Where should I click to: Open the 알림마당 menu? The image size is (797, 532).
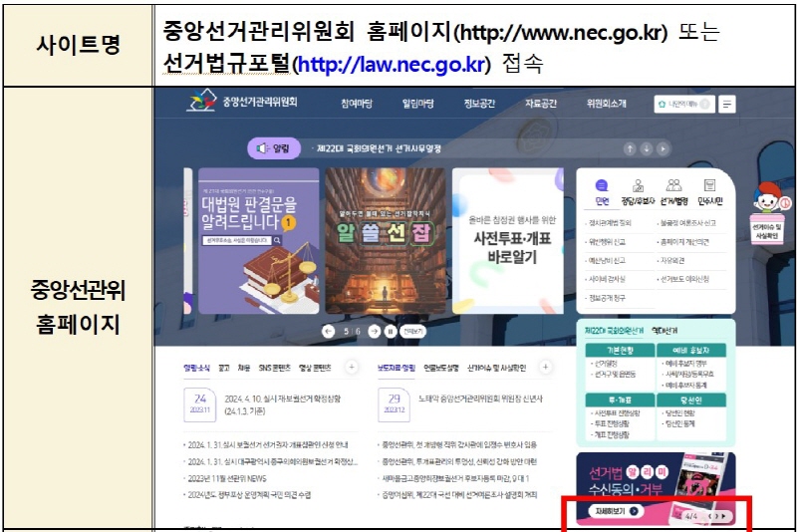pyautogui.click(x=417, y=104)
